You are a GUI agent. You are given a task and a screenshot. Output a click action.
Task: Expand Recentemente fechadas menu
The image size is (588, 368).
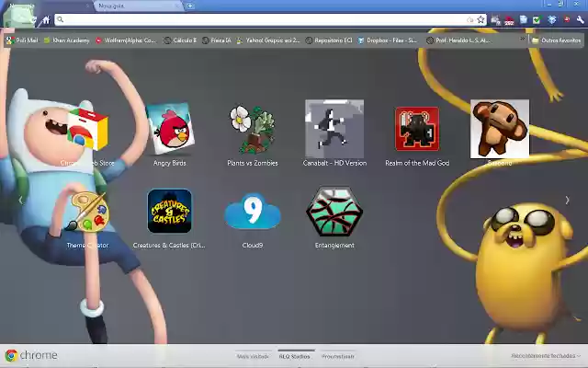click(x=546, y=356)
